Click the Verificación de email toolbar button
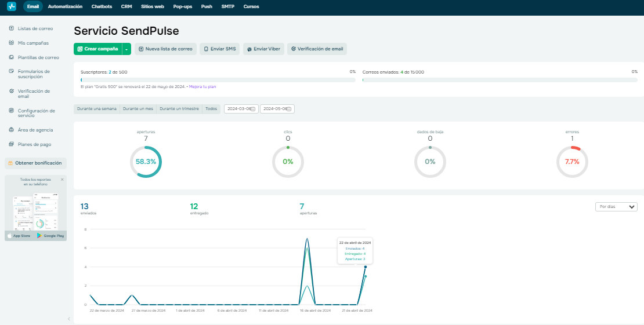This screenshot has height=325, width=644. [x=317, y=49]
